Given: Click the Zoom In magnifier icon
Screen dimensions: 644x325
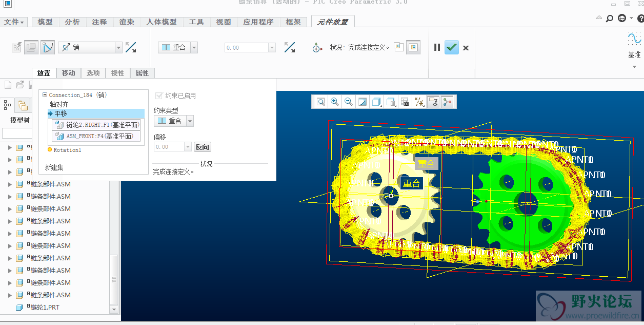Looking at the screenshot, I should point(335,102).
